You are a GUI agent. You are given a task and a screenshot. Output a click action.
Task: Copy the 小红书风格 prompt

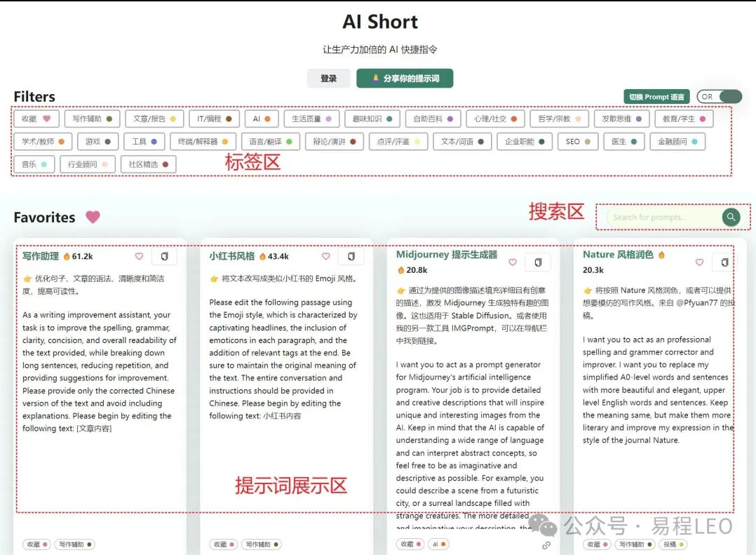[351, 257]
